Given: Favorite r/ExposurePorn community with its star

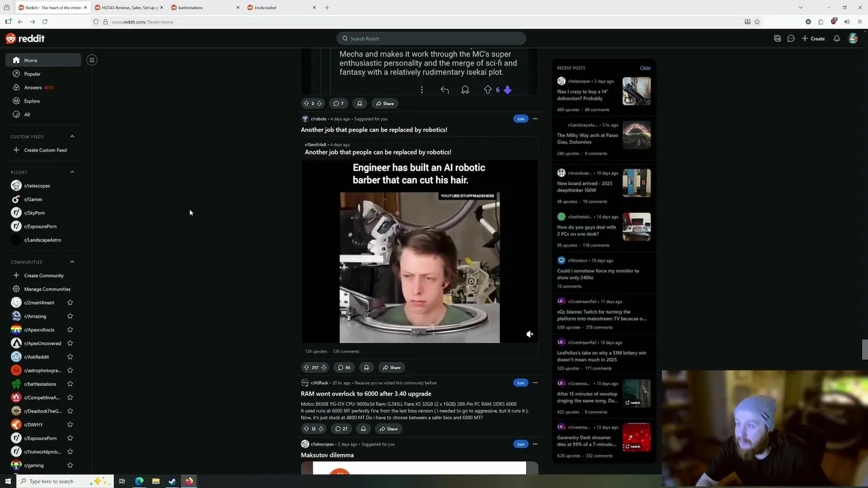Looking at the screenshot, I should [x=70, y=438].
